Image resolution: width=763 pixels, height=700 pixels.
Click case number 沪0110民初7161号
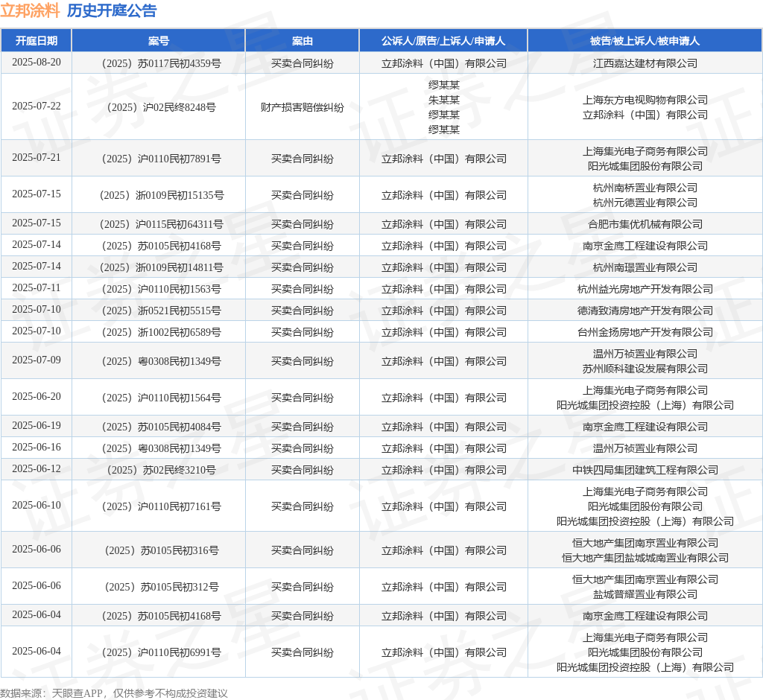(x=161, y=506)
